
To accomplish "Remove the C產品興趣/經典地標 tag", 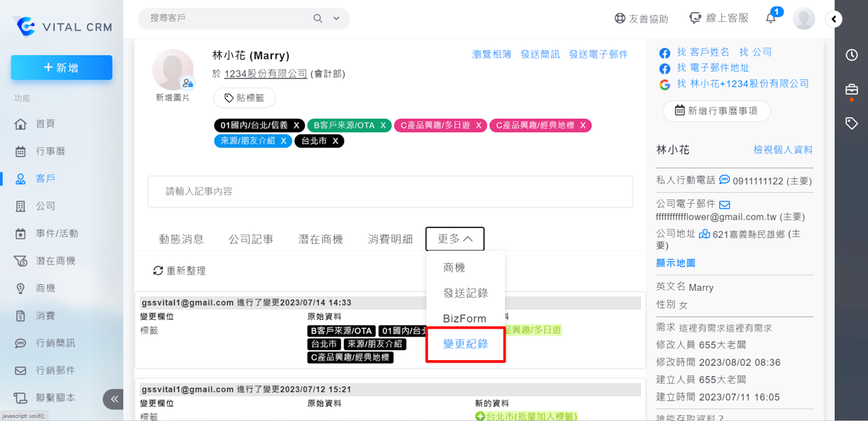I will [x=583, y=125].
